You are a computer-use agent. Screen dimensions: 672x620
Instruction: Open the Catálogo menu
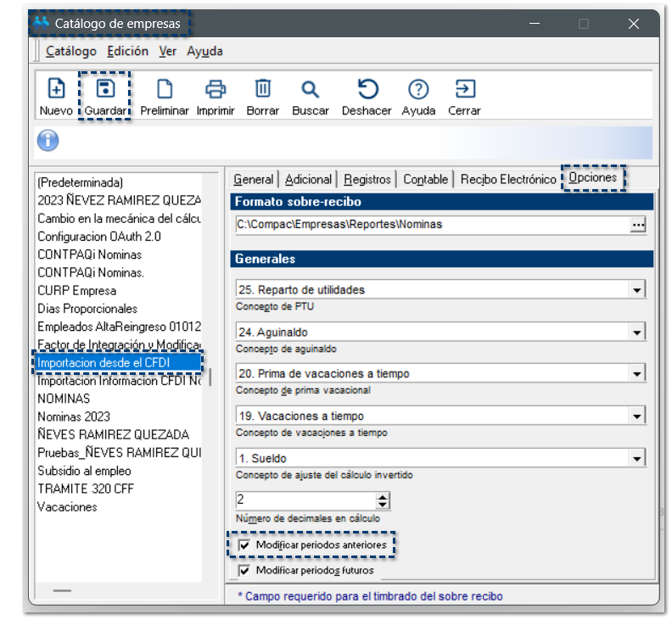click(x=70, y=51)
